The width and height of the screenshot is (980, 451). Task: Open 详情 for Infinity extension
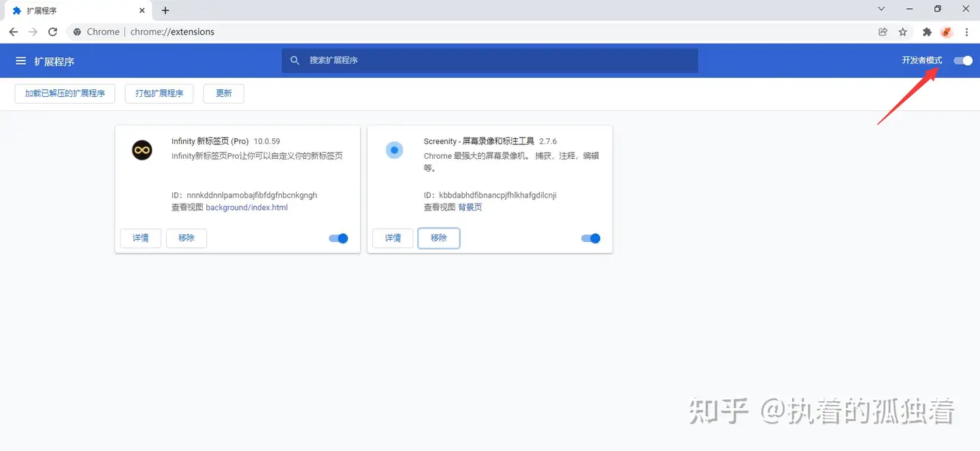141,238
